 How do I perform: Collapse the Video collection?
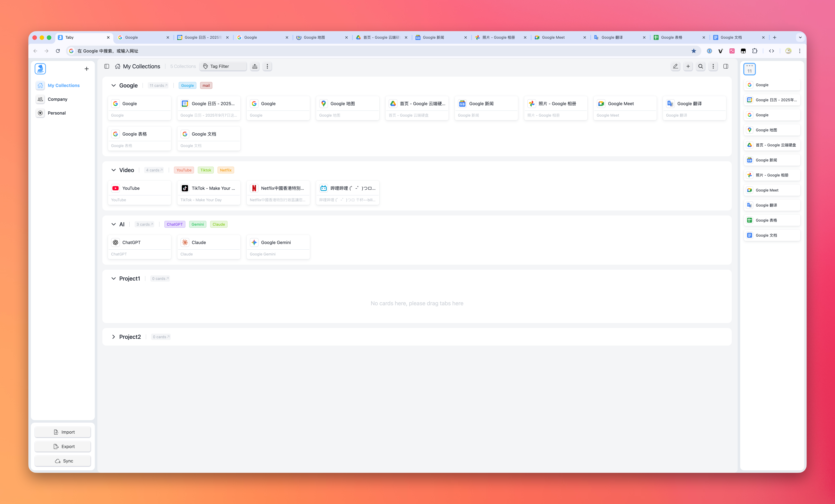113,170
